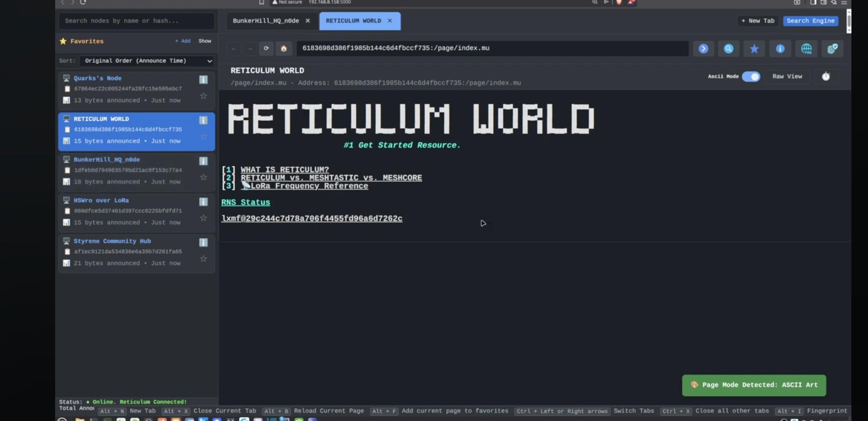
Task: Click the globe network icon
Action: coord(806,49)
